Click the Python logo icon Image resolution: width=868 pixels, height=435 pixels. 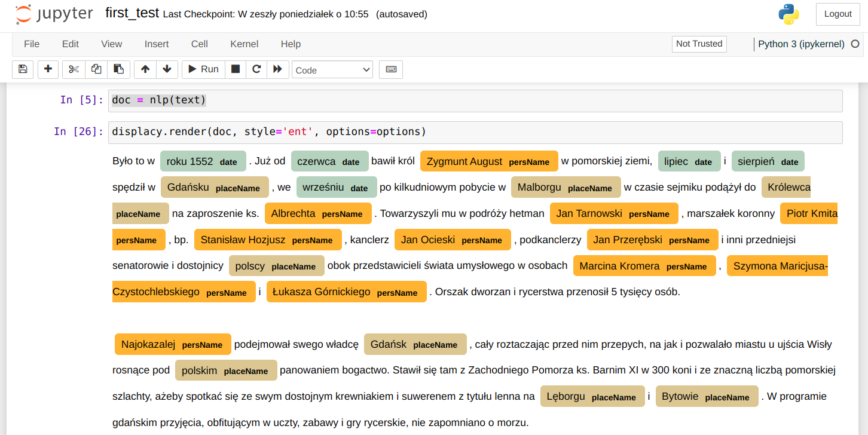(x=788, y=14)
